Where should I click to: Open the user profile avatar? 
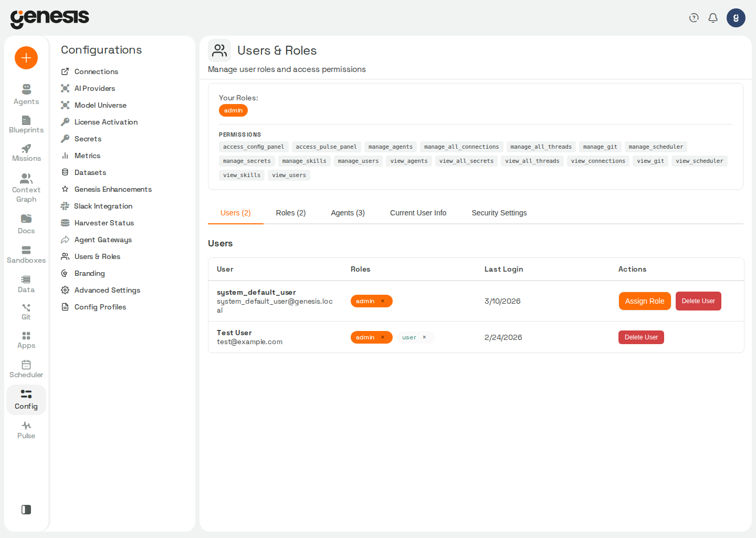736,18
